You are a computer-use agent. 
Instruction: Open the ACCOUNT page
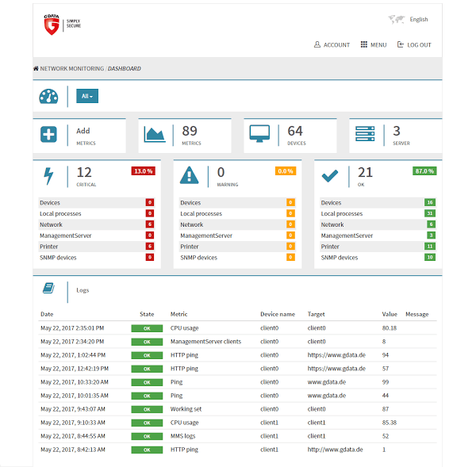tap(332, 45)
